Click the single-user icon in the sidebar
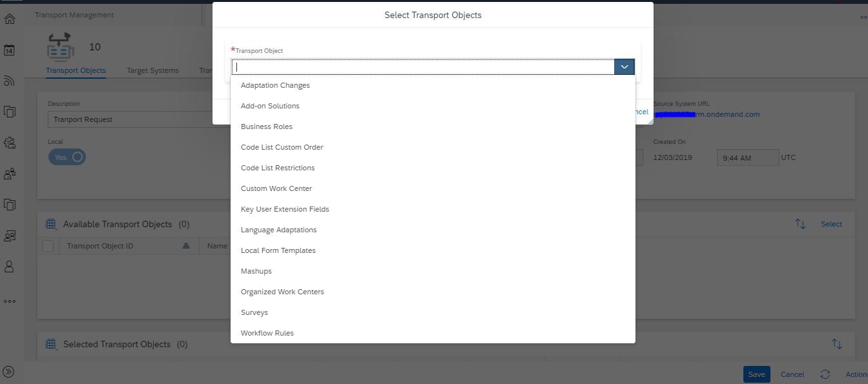The width and height of the screenshot is (868, 384). pyautogui.click(x=10, y=267)
